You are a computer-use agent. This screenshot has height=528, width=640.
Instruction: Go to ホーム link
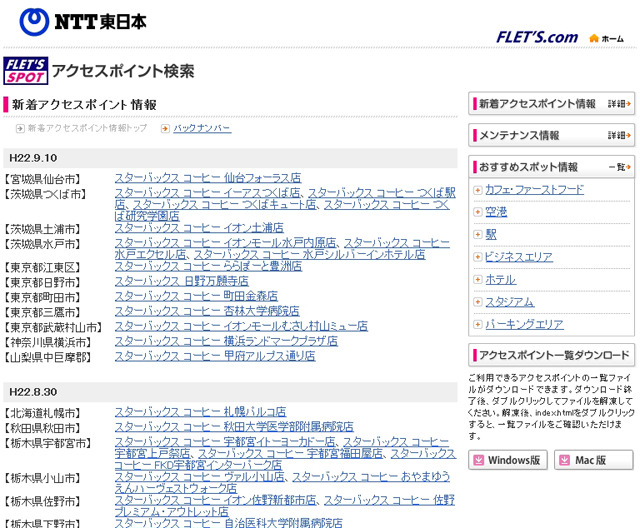pos(612,39)
